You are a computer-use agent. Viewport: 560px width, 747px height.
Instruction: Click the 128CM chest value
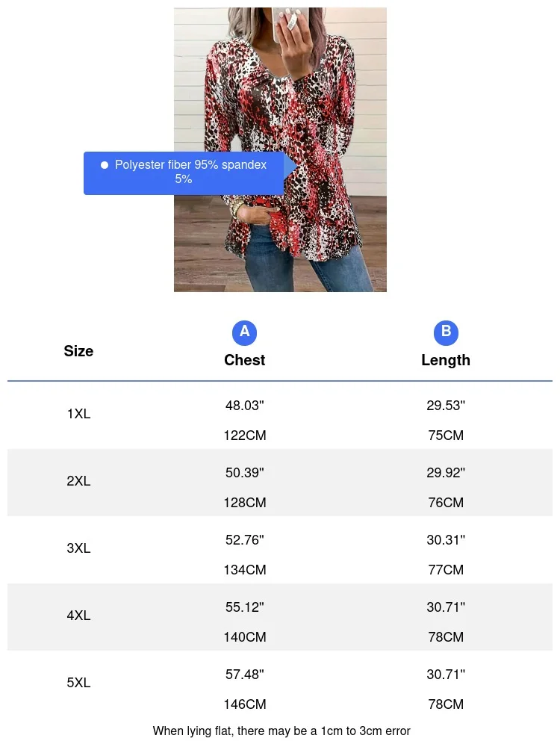(244, 503)
